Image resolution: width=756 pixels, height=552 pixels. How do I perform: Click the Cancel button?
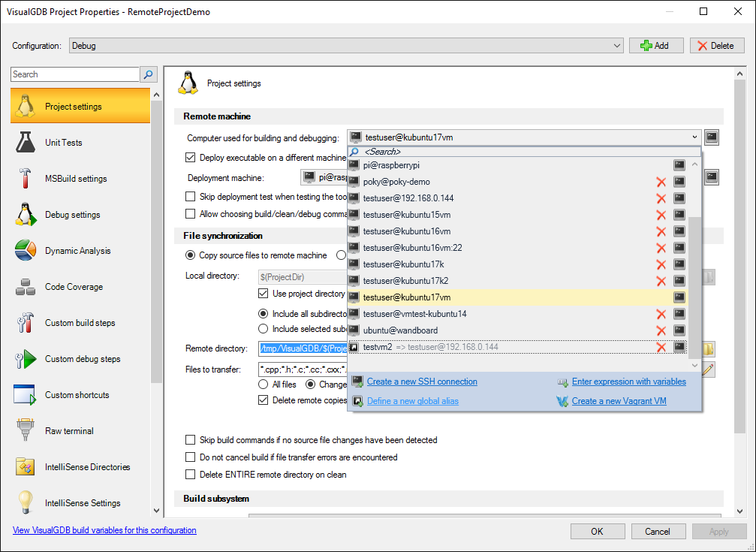658,531
